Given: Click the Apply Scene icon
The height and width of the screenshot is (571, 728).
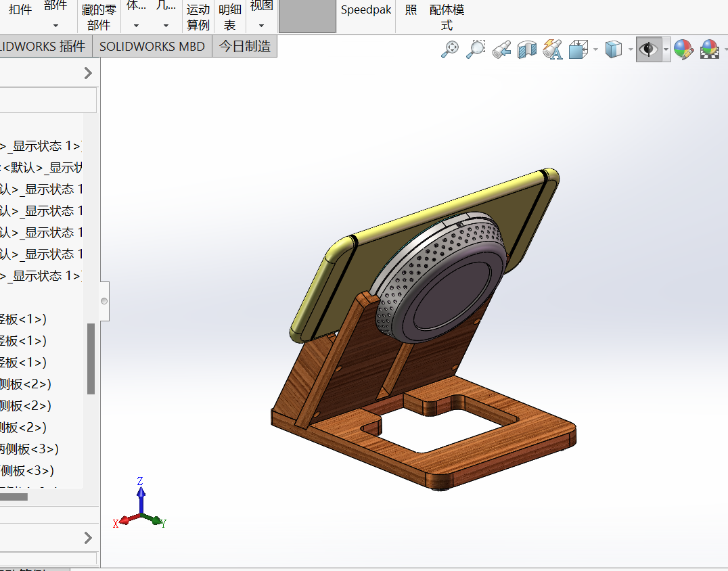Looking at the screenshot, I should pyautogui.click(x=709, y=49).
